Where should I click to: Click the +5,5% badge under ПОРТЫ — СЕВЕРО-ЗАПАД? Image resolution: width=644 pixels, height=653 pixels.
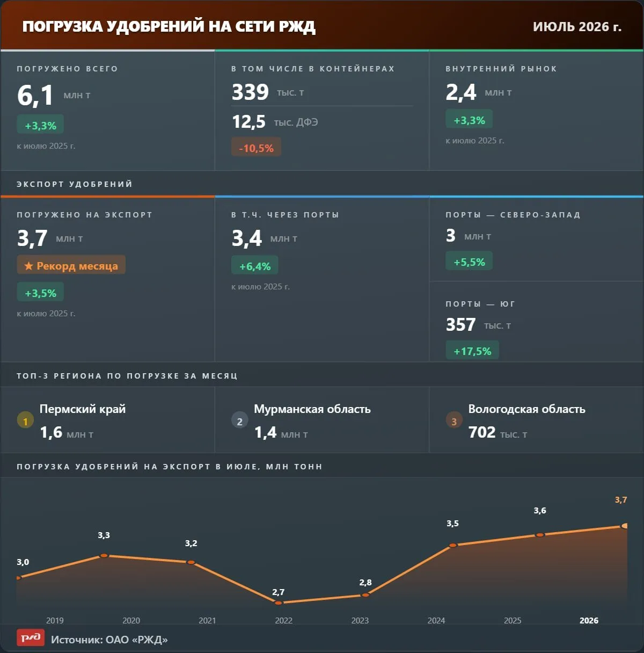click(x=469, y=262)
